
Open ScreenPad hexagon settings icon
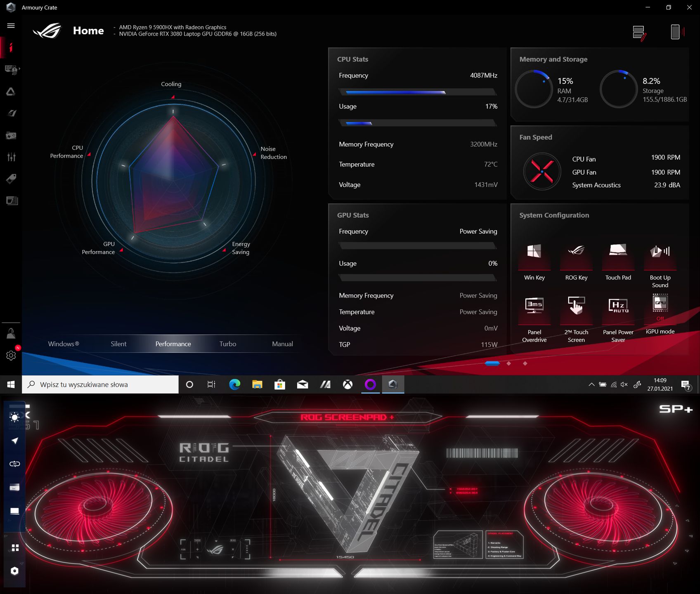coord(14,571)
